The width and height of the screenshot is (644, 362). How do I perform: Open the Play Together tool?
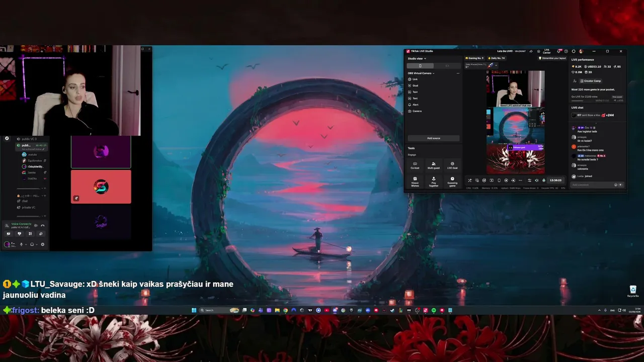(x=434, y=181)
